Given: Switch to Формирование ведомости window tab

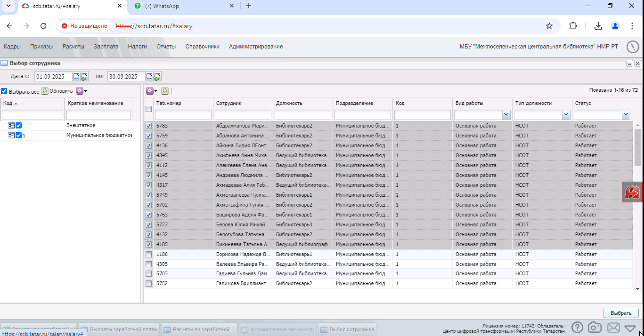Looking at the screenshot, I should click(x=278, y=329).
